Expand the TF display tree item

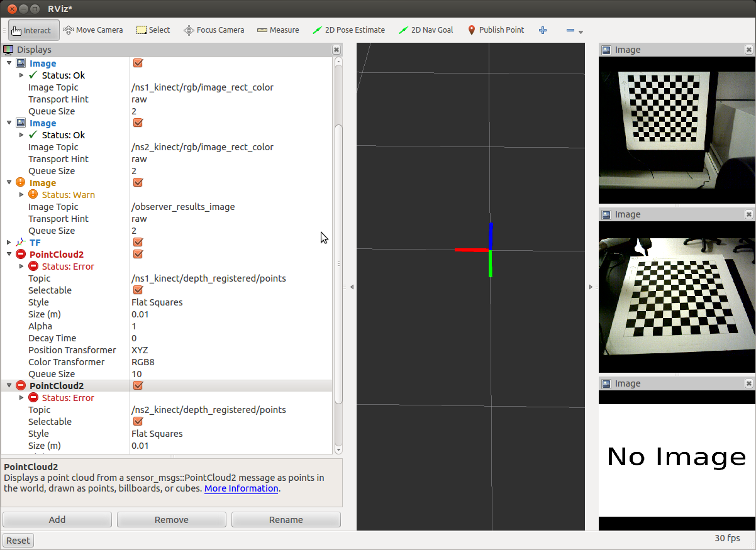pyautogui.click(x=9, y=243)
